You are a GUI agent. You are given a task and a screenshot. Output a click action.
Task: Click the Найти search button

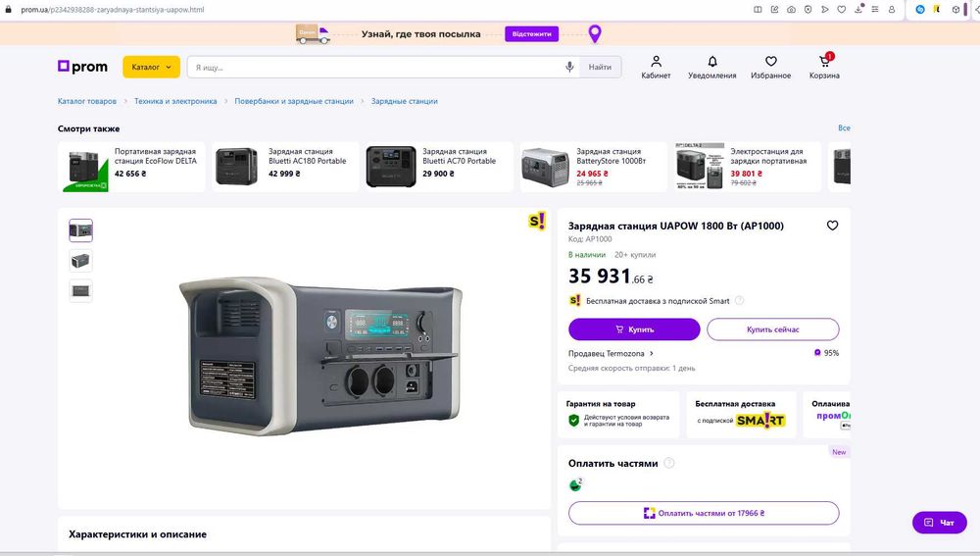pyautogui.click(x=600, y=67)
